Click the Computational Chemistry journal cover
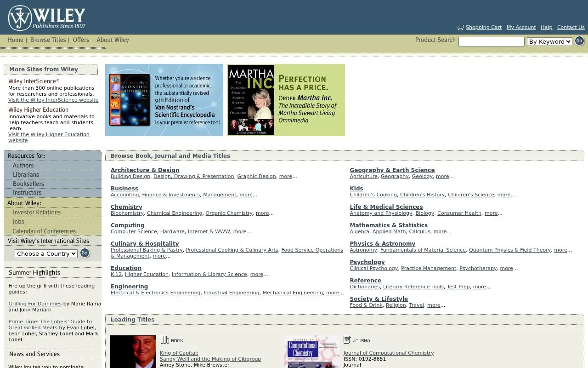The height and width of the screenshot is (368, 588). 312,351
